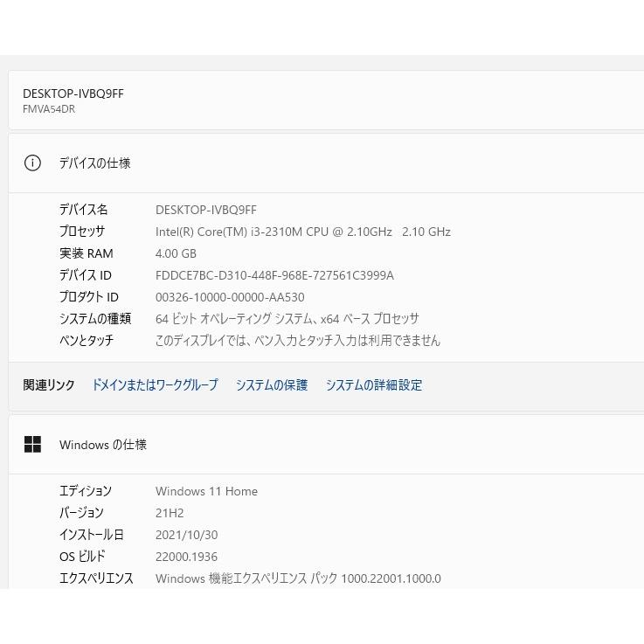Select the デバイス名 value DESKTOP-IVBQ9FF

click(206, 210)
